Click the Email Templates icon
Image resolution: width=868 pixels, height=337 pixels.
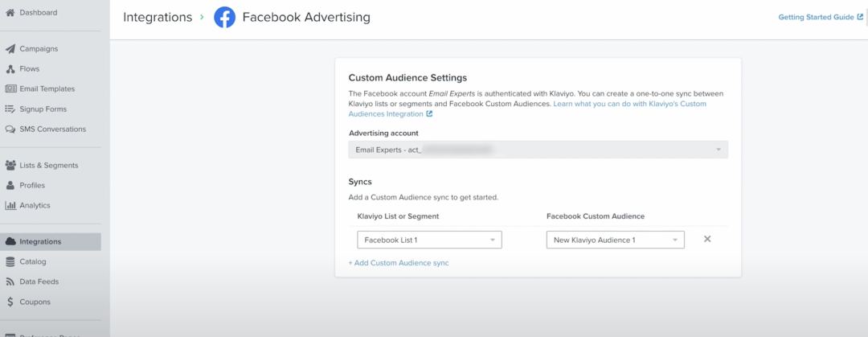10,89
